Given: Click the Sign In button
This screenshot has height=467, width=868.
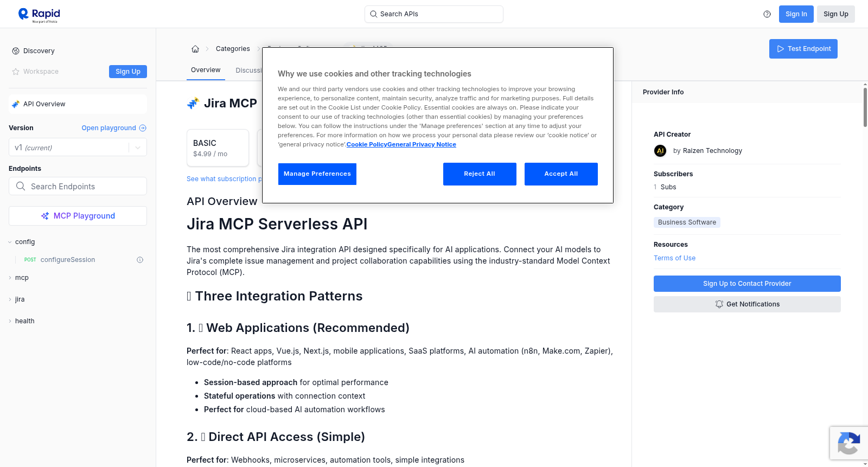Looking at the screenshot, I should (x=796, y=14).
